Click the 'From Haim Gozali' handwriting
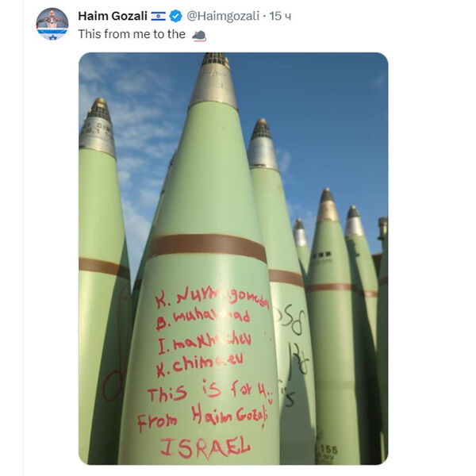This screenshot has width=476, height=476. click(202, 416)
